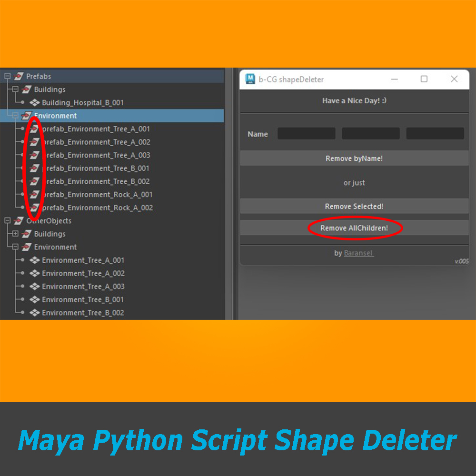Viewport: 476px width, 476px height.
Task: Click the Remove AllChildren! button
Action: pyautogui.click(x=354, y=228)
